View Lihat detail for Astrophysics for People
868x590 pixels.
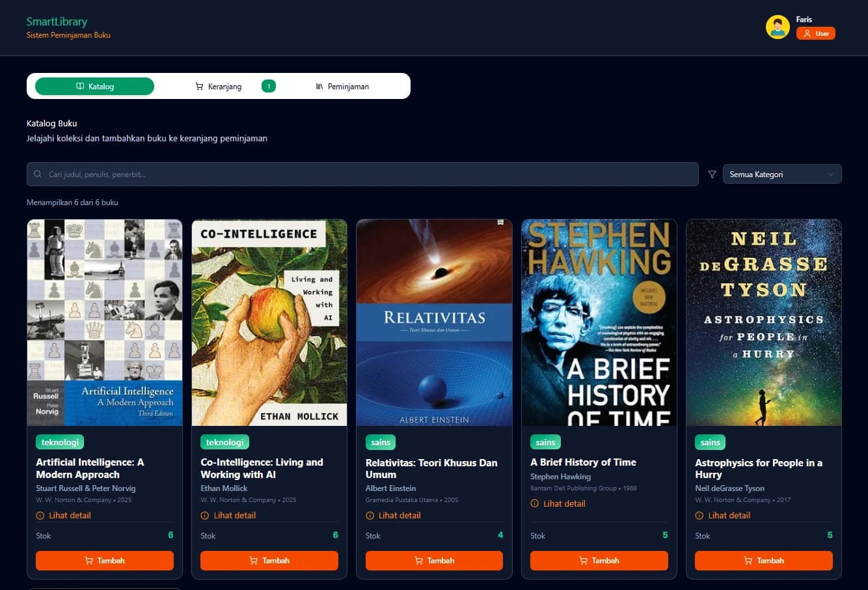(722, 515)
